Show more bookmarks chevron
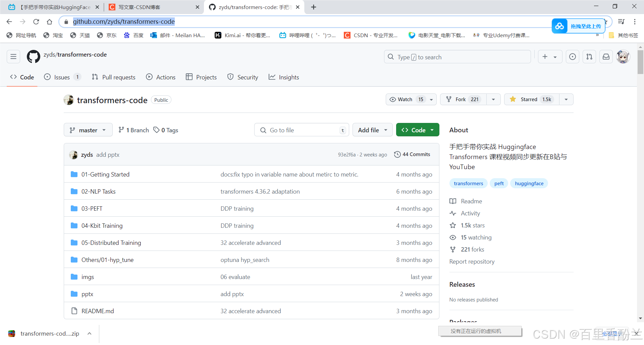644x345 pixels. (x=597, y=35)
